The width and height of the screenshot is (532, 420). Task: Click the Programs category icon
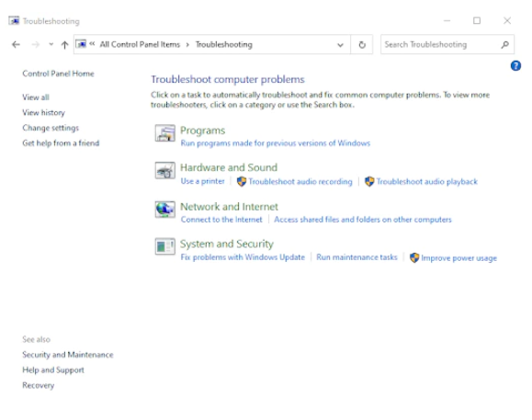coord(164,133)
